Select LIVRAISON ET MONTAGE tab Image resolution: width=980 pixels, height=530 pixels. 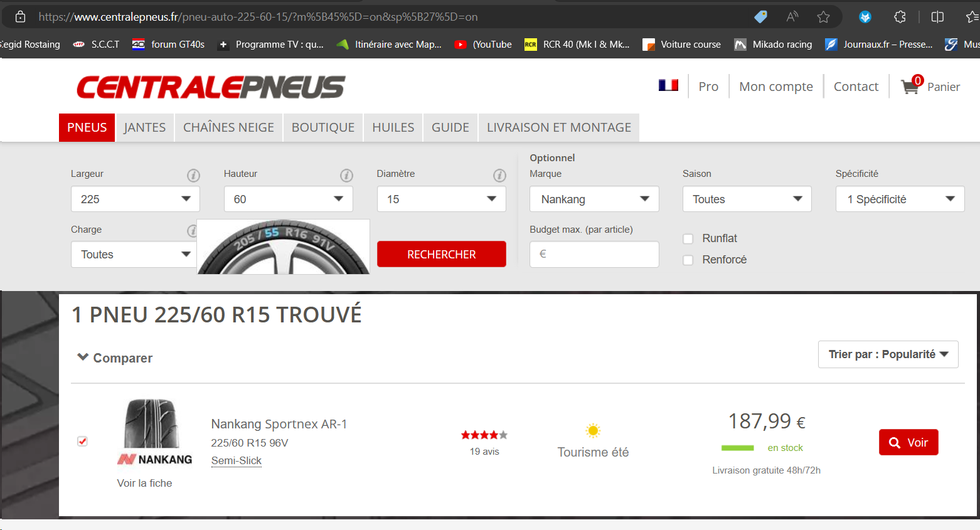tap(559, 127)
